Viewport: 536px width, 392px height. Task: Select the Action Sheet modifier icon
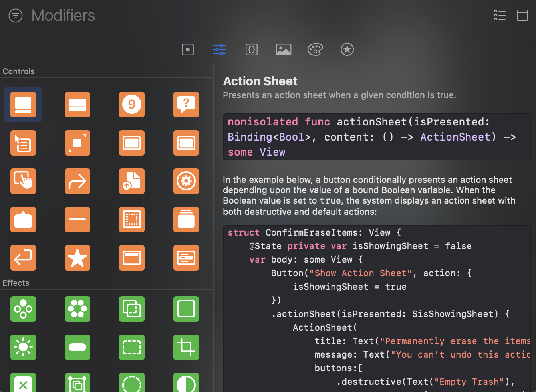(x=23, y=105)
